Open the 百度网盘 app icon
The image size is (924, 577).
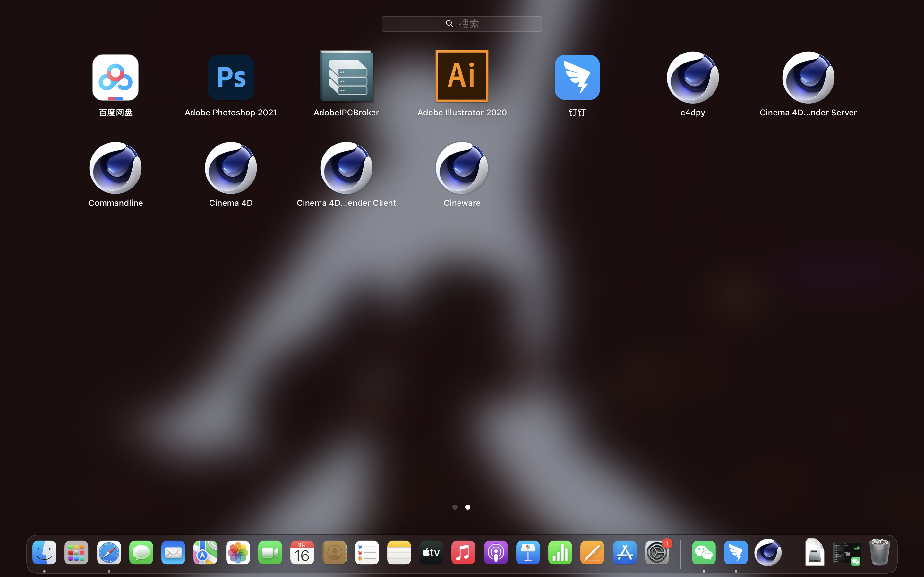[x=115, y=78]
